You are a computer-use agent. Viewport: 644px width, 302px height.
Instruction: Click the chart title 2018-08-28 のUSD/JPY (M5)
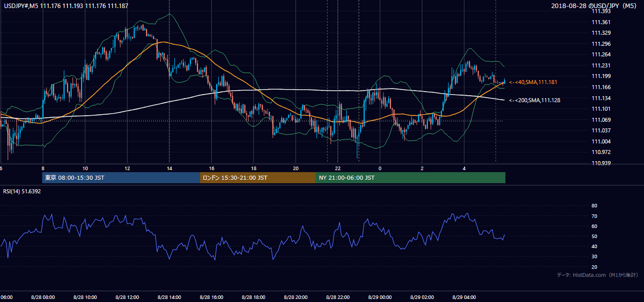pos(595,6)
